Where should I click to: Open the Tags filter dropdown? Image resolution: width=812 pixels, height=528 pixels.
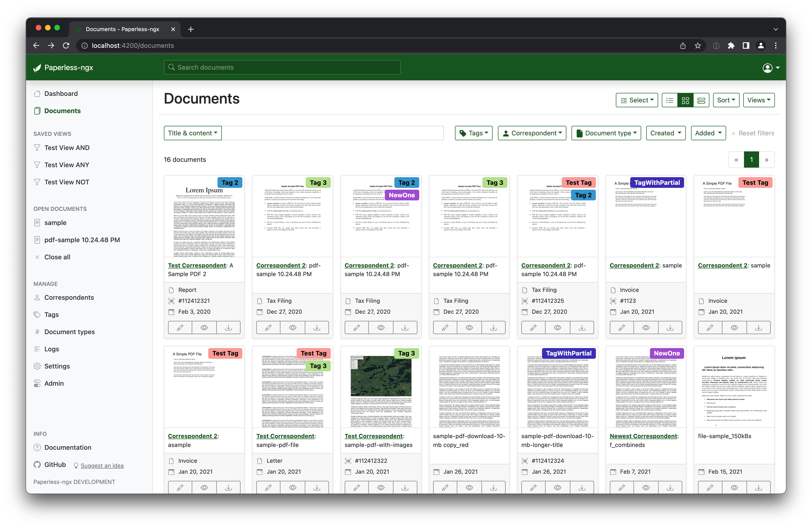coord(473,133)
